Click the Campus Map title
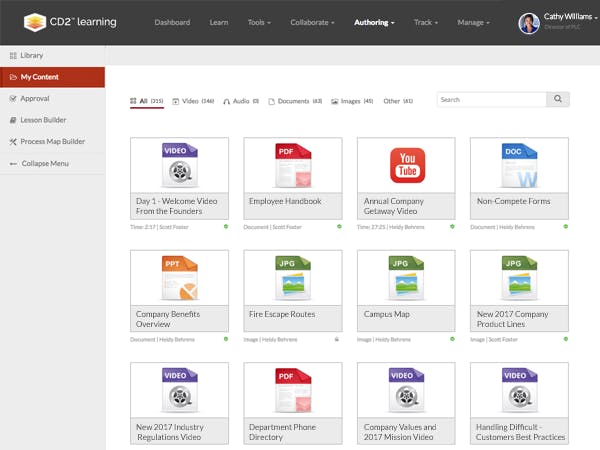The image size is (600, 450). tap(386, 314)
